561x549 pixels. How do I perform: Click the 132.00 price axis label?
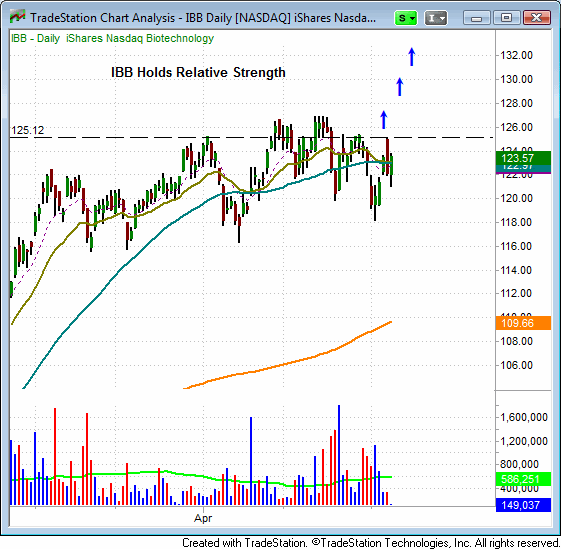coord(516,55)
